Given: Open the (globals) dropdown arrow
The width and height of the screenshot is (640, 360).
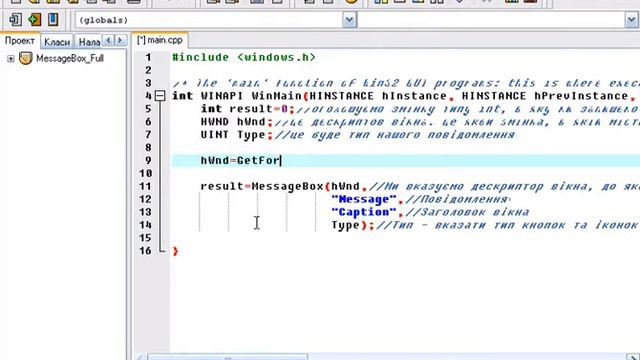Looking at the screenshot, I should pos(349,20).
